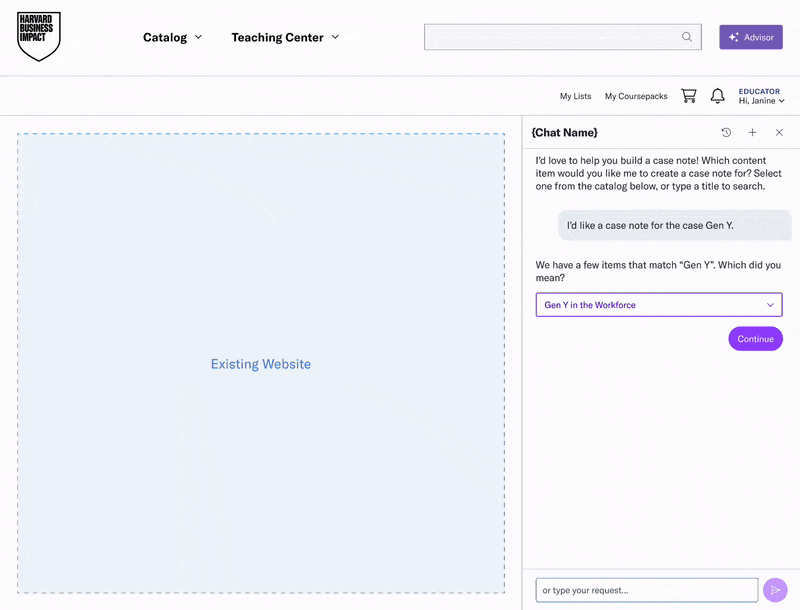Open chat history clock icon
Image resolution: width=800 pixels, height=610 pixels.
(x=726, y=133)
